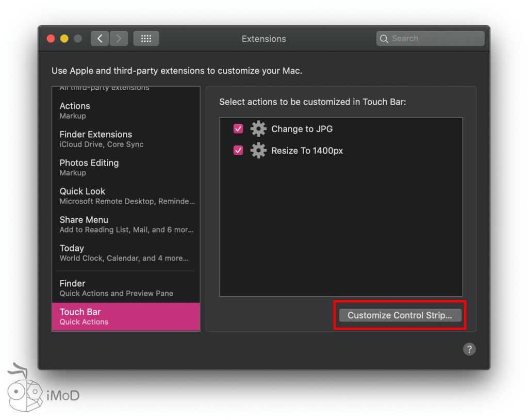Show all preferences grid icon
This screenshot has height=420, width=528.
tap(146, 39)
